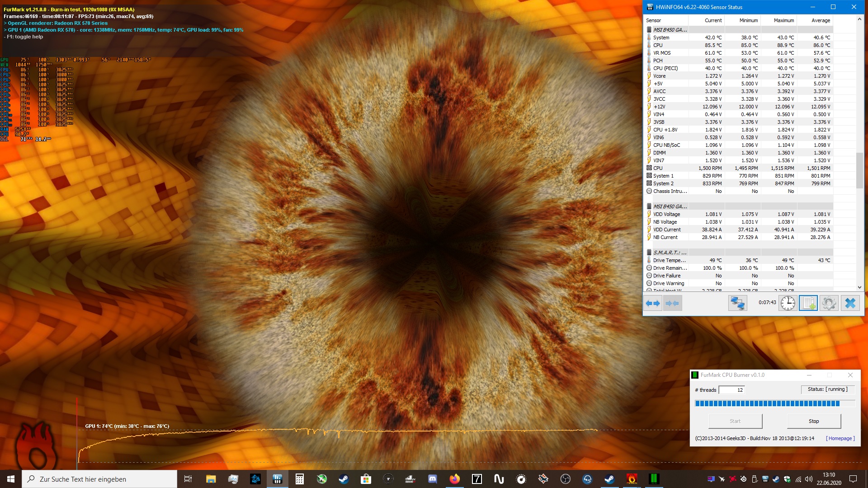Click the collapse columns arrows icon in HWiNFO

coord(672,303)
